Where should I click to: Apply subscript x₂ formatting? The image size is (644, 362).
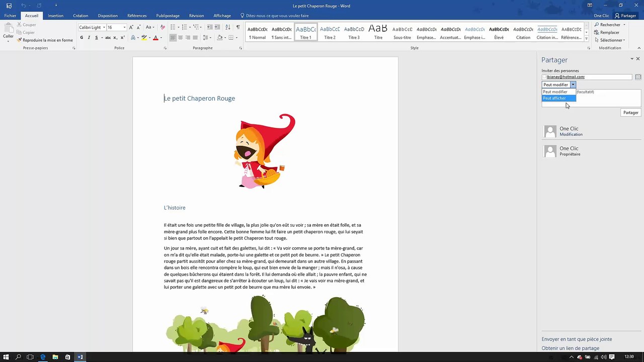coord(115,38)
